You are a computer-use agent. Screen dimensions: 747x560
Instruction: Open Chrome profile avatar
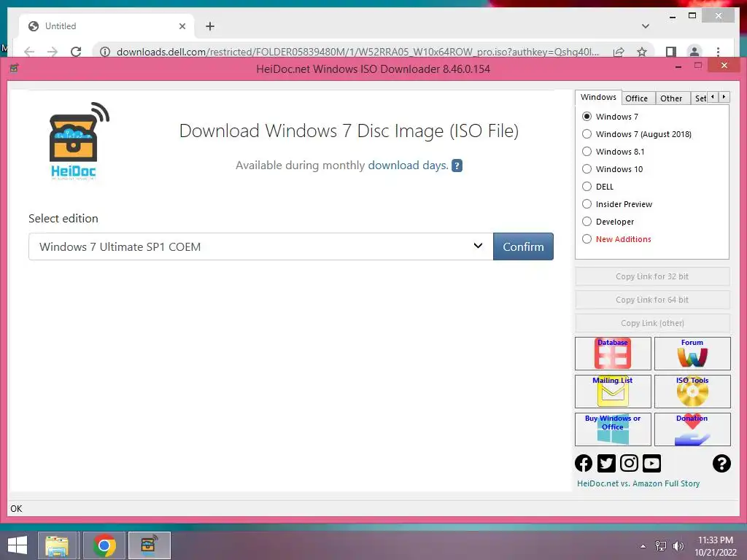[x=694, y=52]
